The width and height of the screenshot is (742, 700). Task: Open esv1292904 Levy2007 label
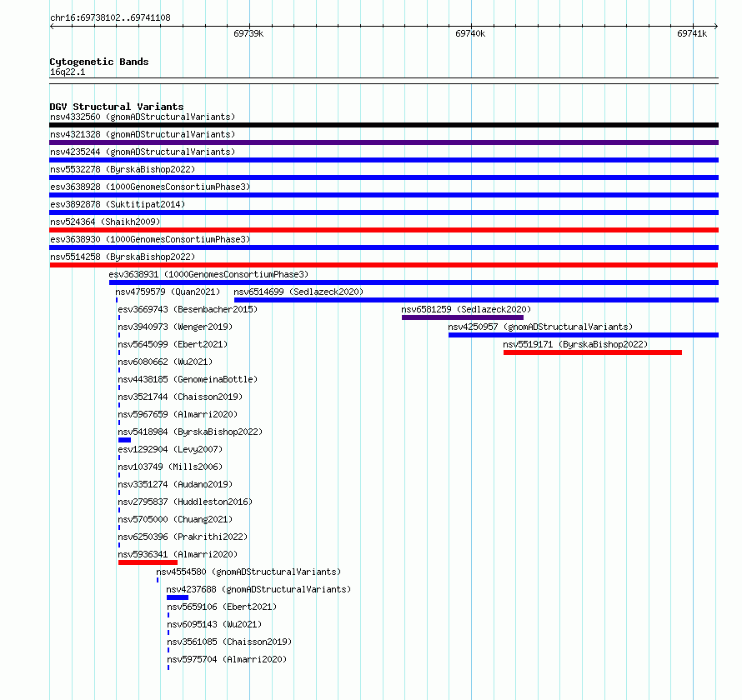[170, 449]
